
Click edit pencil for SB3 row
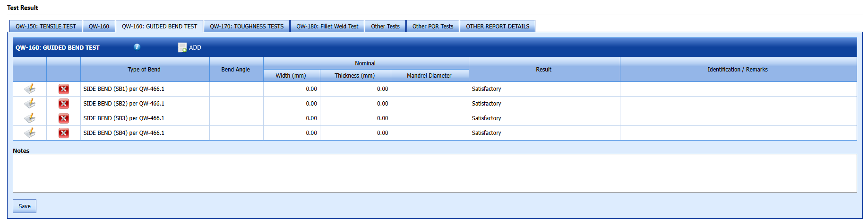click(x=30, y=118)
